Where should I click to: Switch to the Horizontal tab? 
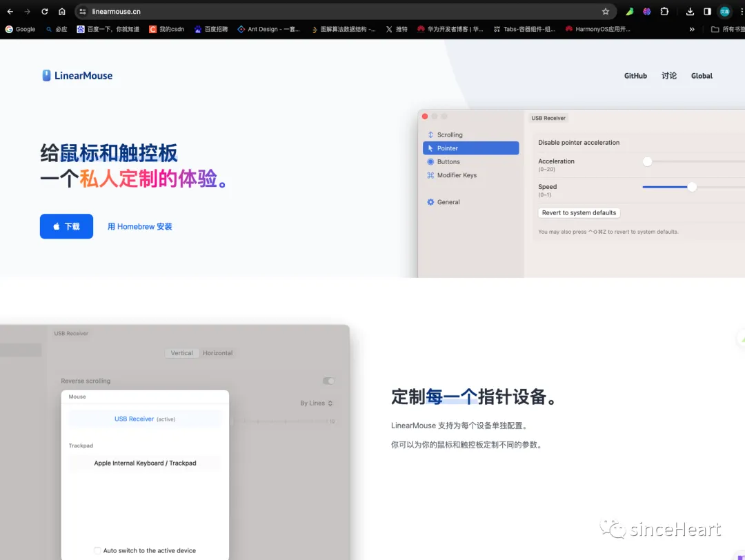point(217,353)
